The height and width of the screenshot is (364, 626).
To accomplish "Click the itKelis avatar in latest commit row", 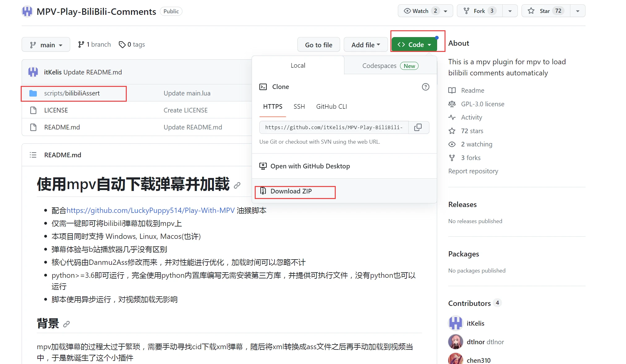I will (x=33, y=72).
